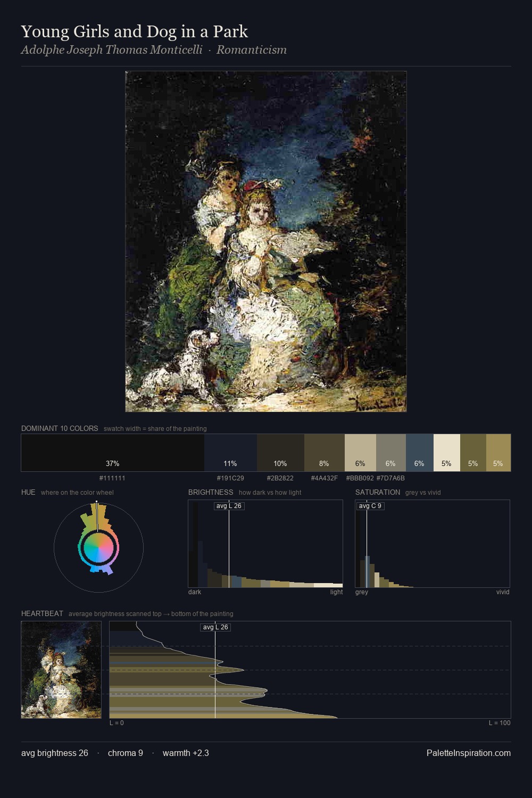Click the 'vivid' axis label
Image resolution: width=532 pixels, height=798 pixels.
pos(503,592)
